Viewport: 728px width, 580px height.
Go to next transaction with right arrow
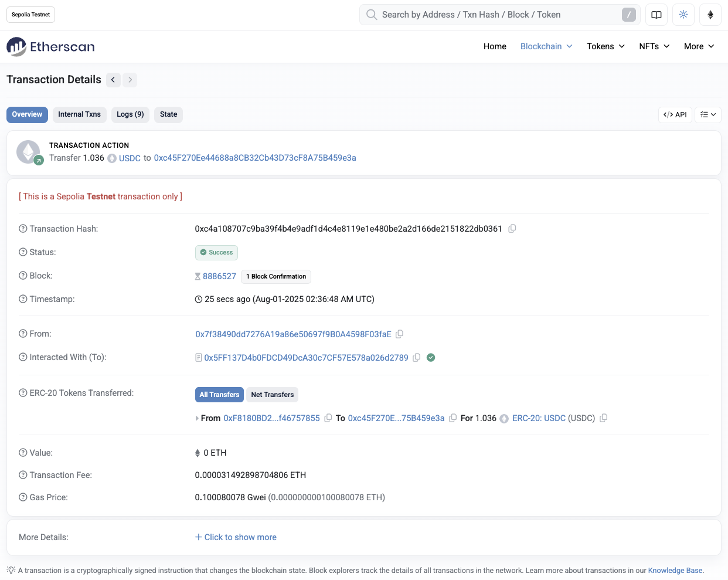(130, 80)
